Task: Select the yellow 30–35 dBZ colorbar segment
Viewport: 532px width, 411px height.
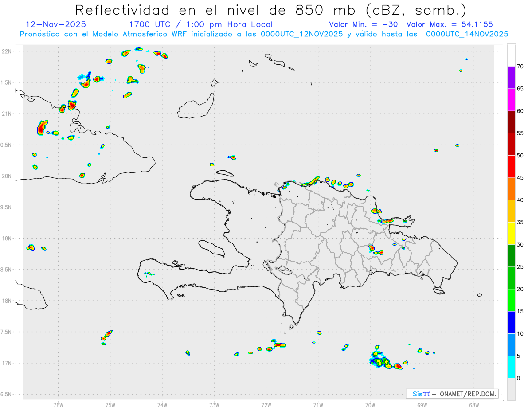Action: coord(511,233)
